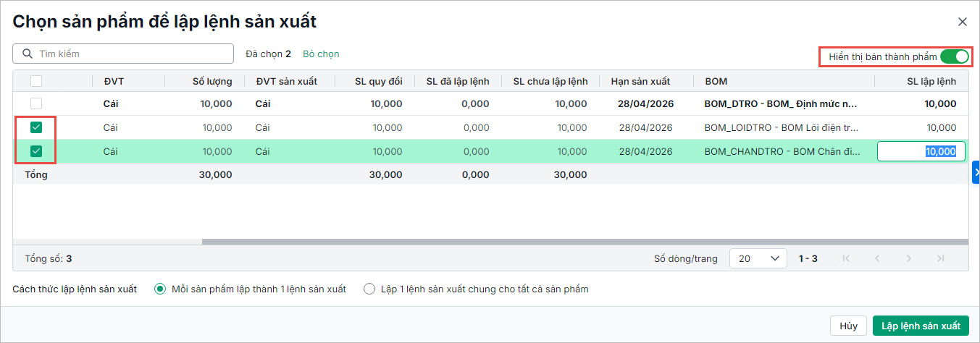Click Bỏ chọn to clear selection

coord(321,54)
